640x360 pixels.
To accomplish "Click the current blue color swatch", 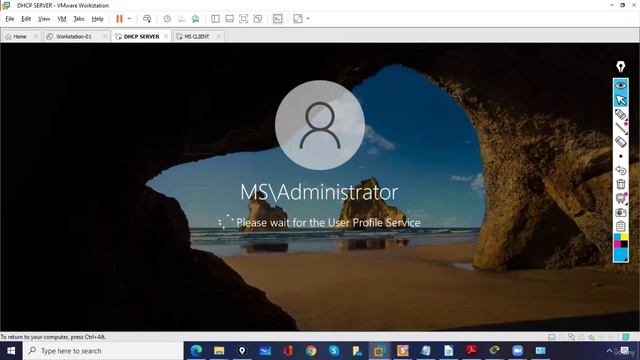I will (x=620, y=255).
